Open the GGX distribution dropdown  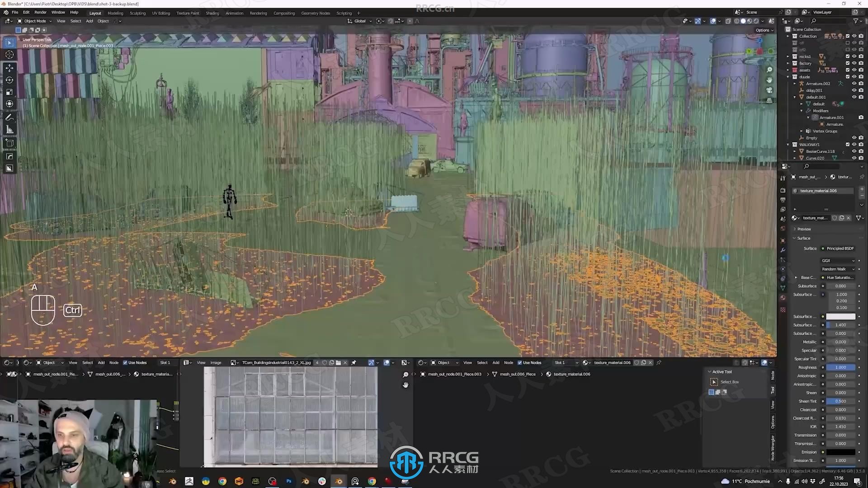point(838,261)
